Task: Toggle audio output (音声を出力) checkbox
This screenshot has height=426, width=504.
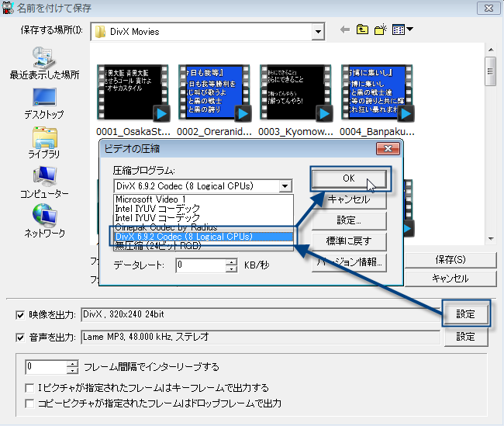Action: (x=20, y=338)
